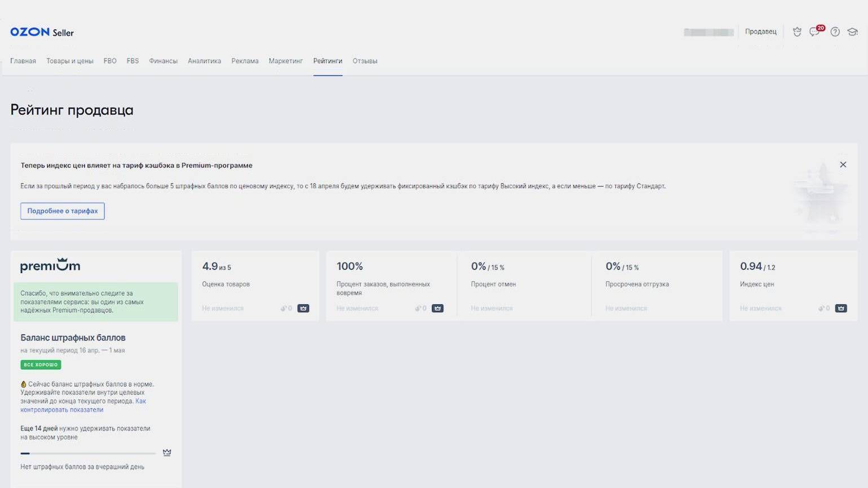Viewport: 868px width, 488px height.
Task: Open the Premium crown icon in header
Action: coord(797,32)
